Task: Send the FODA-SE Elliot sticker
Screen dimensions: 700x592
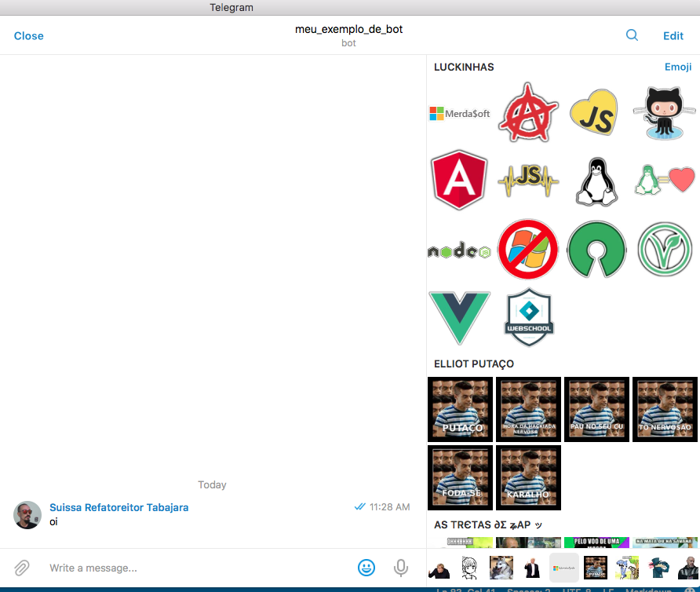Action: [x=461, y=477]
